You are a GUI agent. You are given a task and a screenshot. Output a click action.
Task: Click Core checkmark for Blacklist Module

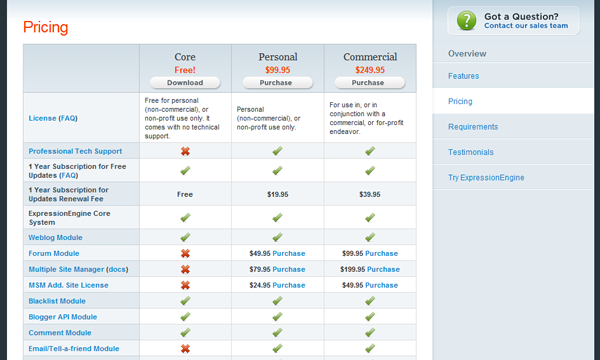(x=185, y=301)
